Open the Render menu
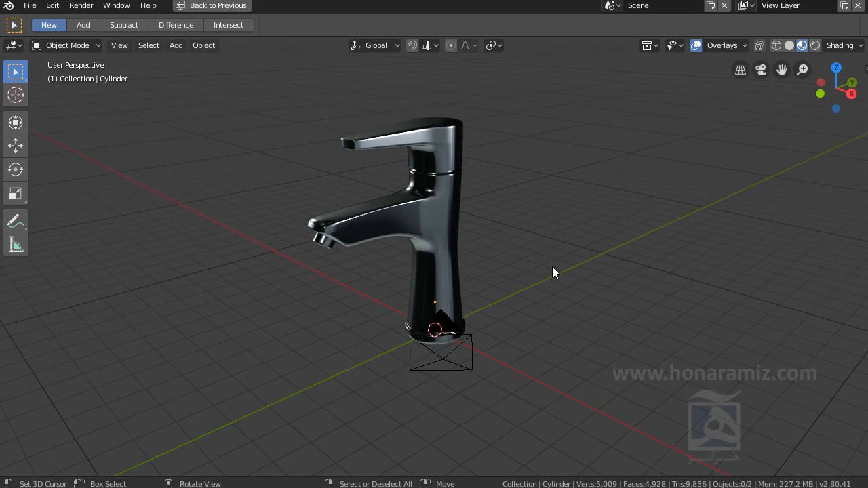Screen dimensions: 868x488 tap(81, 5)
